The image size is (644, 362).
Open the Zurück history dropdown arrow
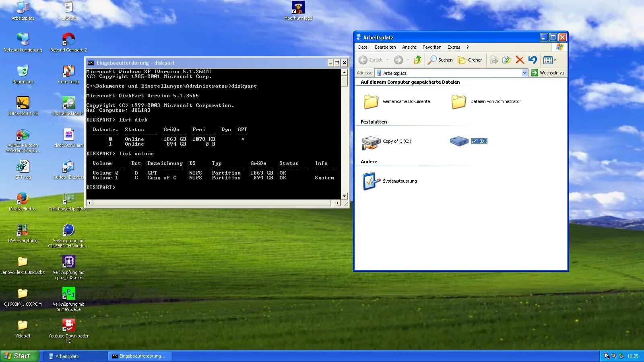tap(388, 60)
